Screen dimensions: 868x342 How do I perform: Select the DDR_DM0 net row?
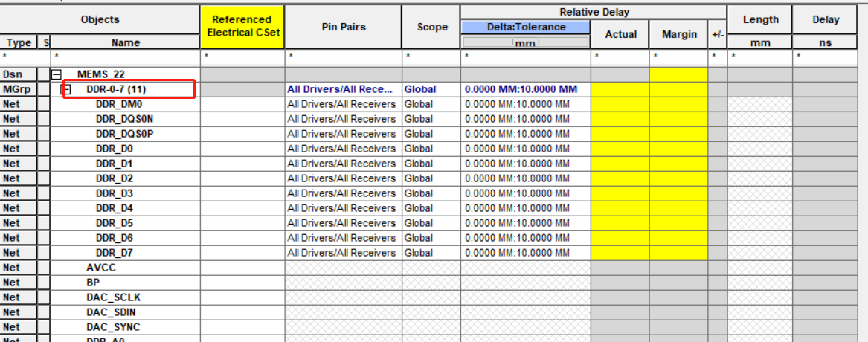(x=119, y=104)
